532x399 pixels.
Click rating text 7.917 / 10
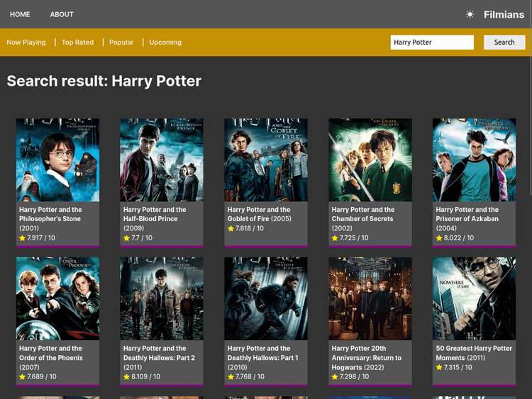41,238
